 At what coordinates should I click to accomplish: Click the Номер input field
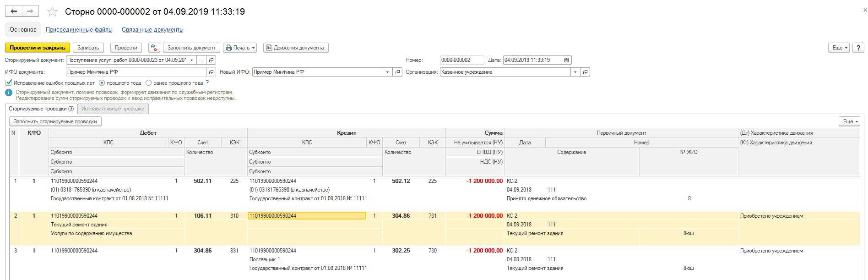461,60
